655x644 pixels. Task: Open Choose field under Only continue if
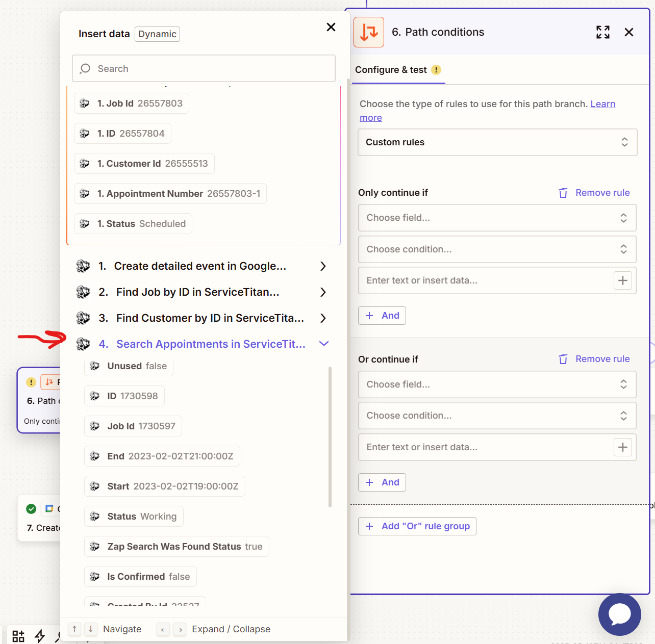tap(497, 218)
